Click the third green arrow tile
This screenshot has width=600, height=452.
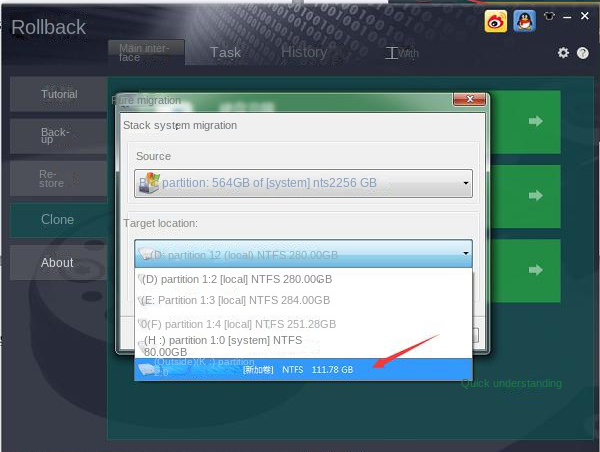[525, 271]
